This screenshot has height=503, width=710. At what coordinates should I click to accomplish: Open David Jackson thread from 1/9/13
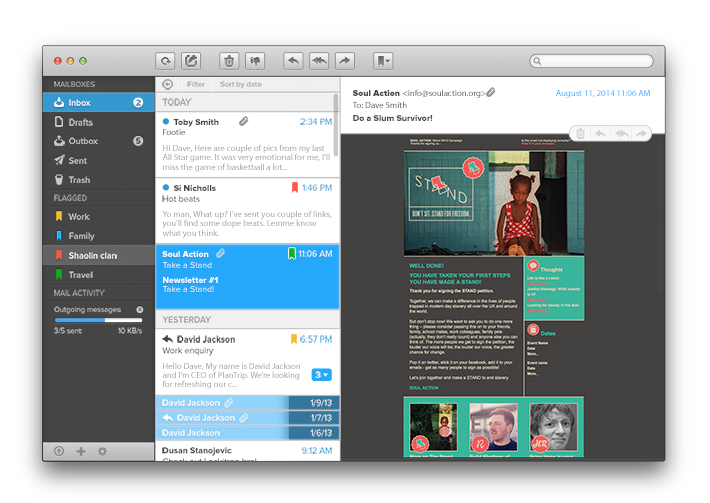tap(247, 402)
